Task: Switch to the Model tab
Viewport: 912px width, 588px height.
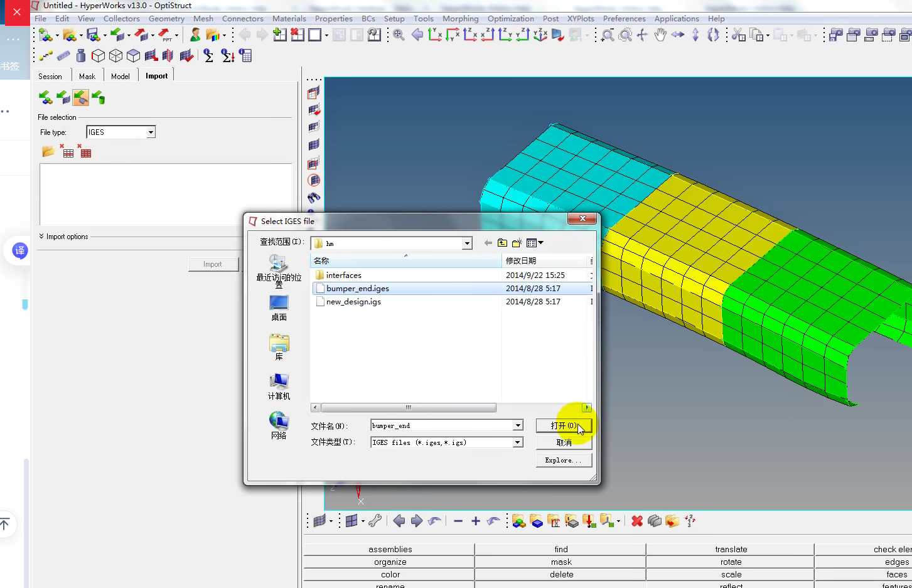Action: [x=120, y=75]
